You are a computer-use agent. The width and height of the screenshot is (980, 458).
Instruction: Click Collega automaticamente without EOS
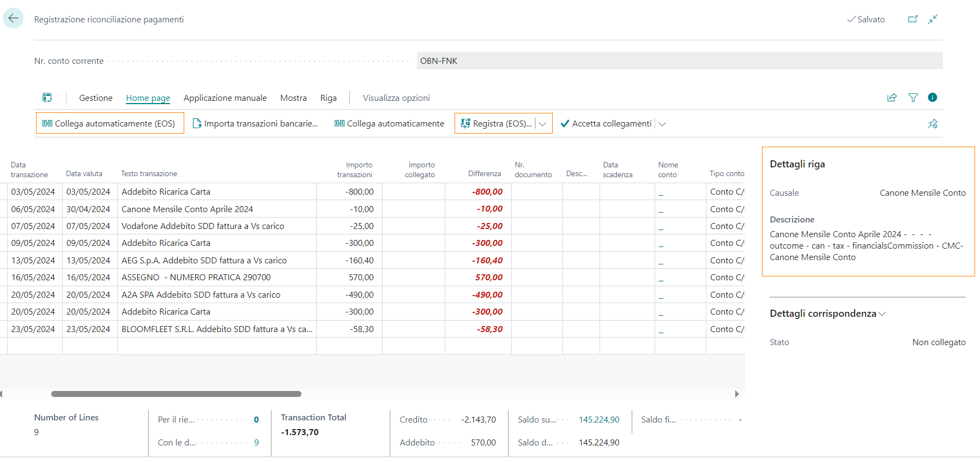[x=390, y=124]
